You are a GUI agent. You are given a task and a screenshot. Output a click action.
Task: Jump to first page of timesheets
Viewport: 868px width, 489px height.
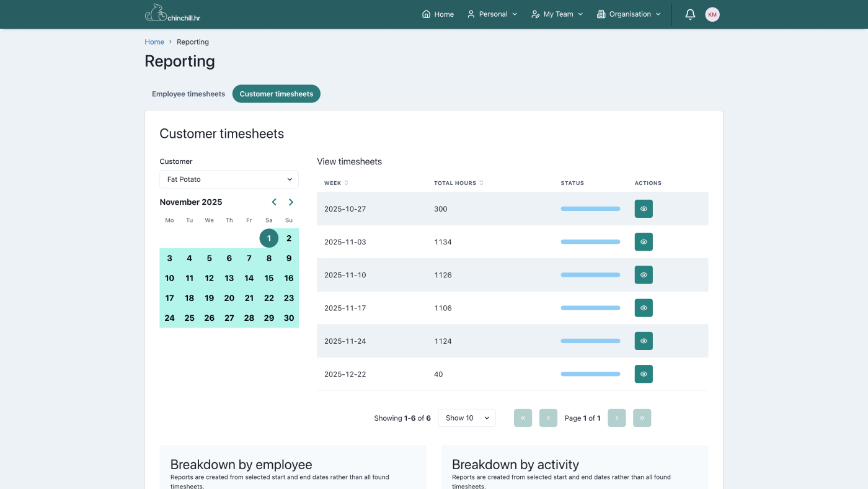pyautogui.click(x=523, y=418)
